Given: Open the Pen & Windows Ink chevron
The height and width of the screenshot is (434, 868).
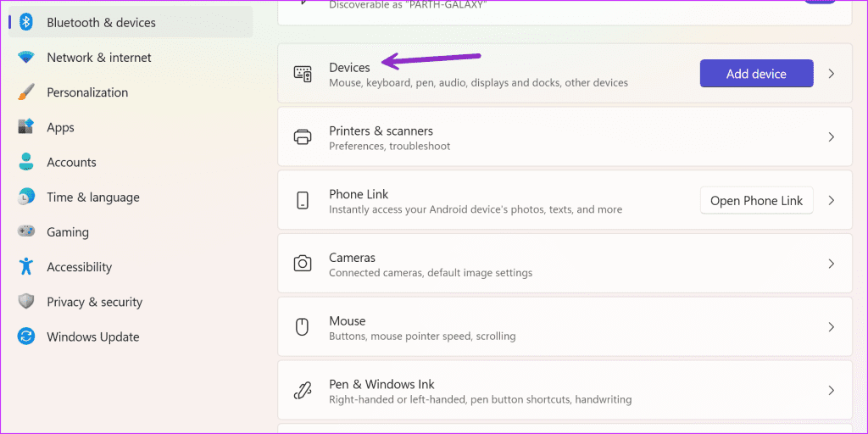Looking at the screenshot, I should [x=831, y=390].
